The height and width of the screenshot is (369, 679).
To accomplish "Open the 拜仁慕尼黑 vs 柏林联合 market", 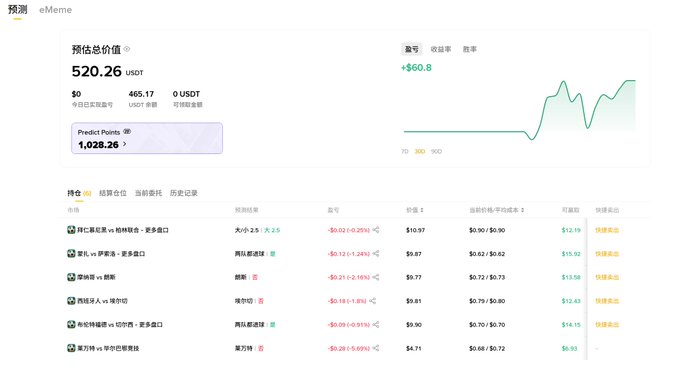I will [x=123, y=230].
